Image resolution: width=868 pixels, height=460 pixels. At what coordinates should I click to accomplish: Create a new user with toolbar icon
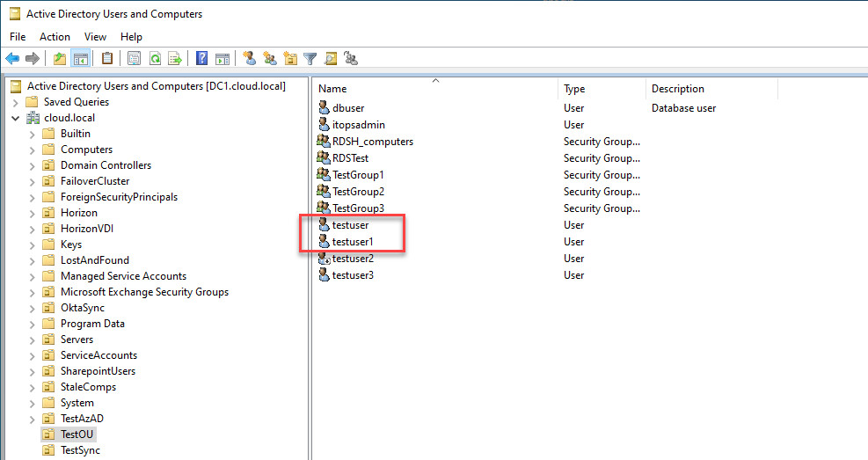250,58
